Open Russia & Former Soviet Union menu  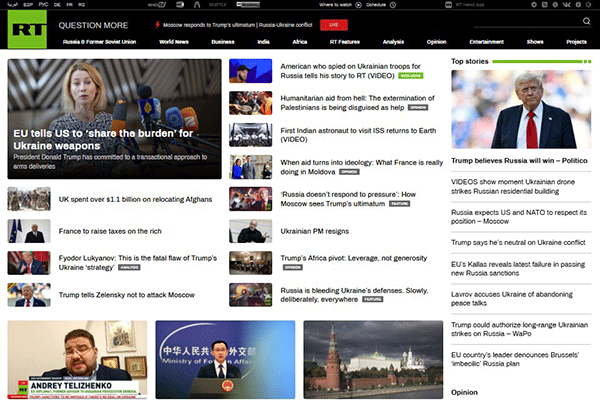[x=99, y=42]
